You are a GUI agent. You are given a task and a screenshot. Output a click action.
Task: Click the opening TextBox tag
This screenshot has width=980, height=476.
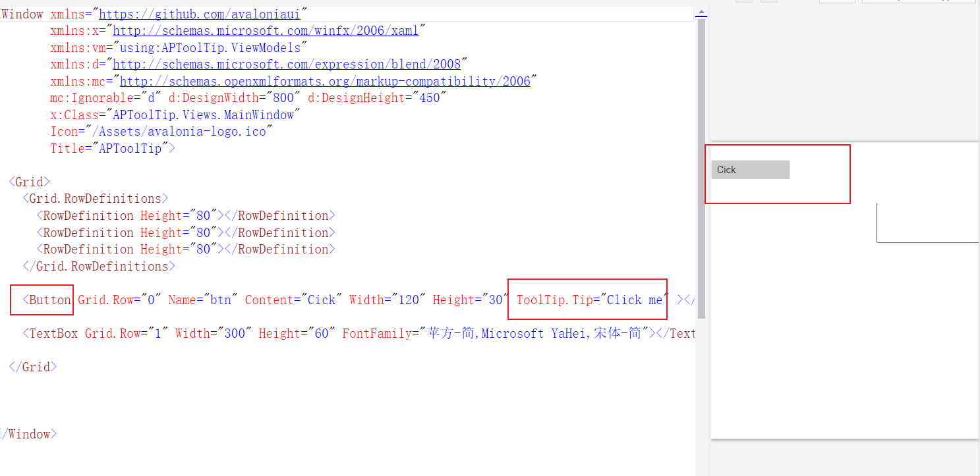tap(50, 334)
